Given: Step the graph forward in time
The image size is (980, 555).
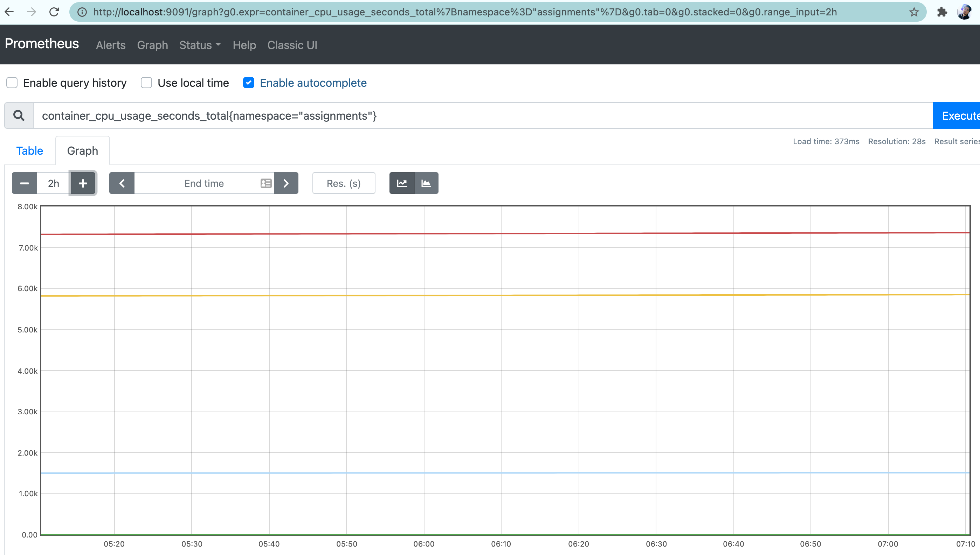Looking at the screenshot, I should (x=286, y=183).
